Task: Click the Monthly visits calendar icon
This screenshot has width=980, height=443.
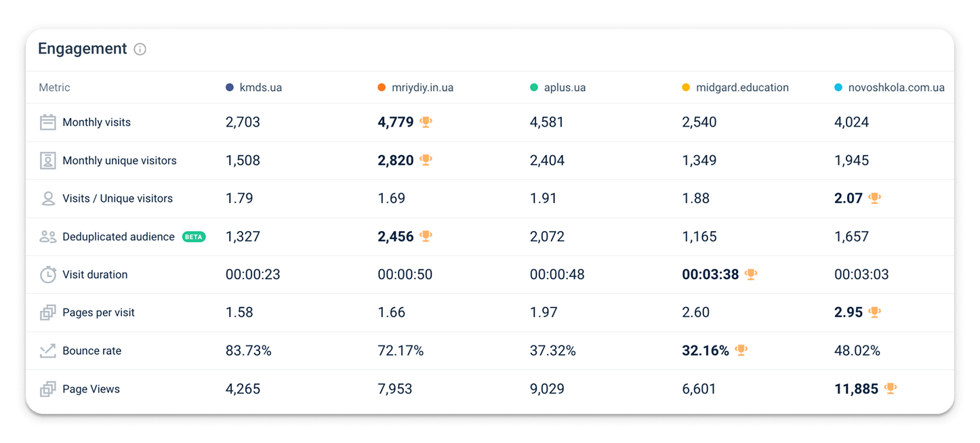Action: point(47,123)
